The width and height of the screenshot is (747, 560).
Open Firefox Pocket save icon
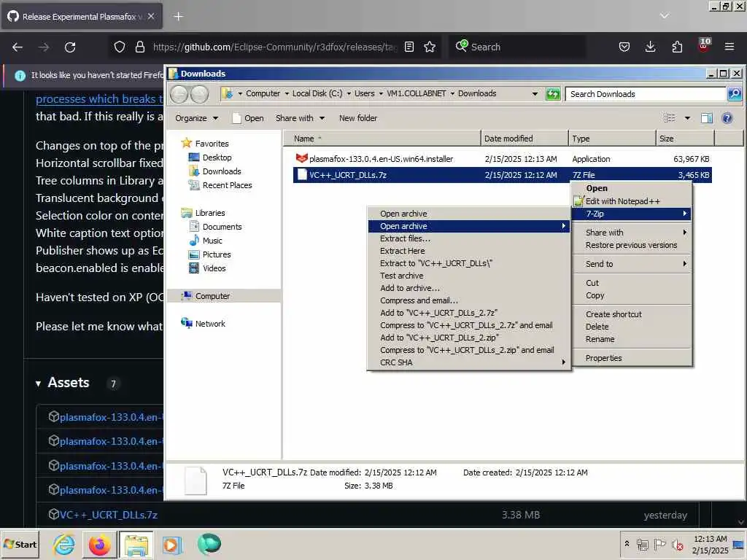(x=624, y=47)
